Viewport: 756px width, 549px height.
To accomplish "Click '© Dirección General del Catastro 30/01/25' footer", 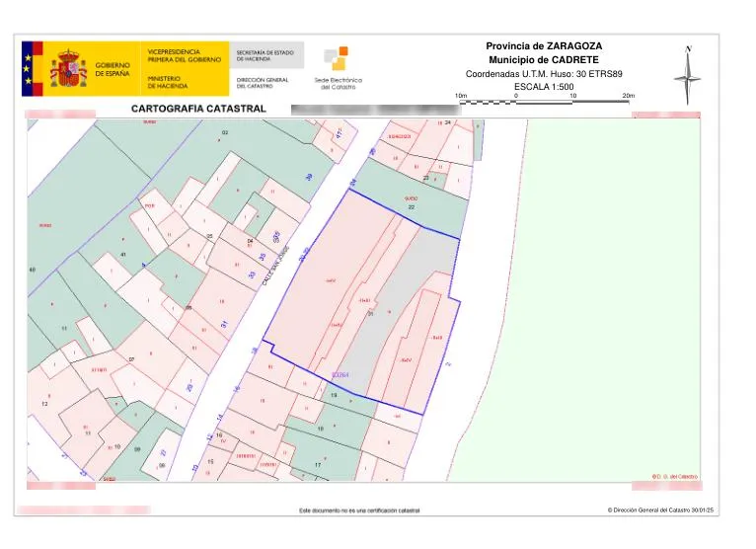I will point(660,510).
